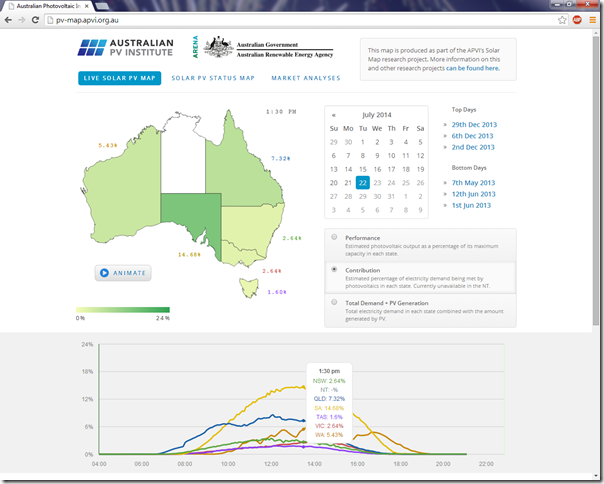Select July 10 in the calendar
Viewport: 604px width, 484px height.
click(391, 156)
